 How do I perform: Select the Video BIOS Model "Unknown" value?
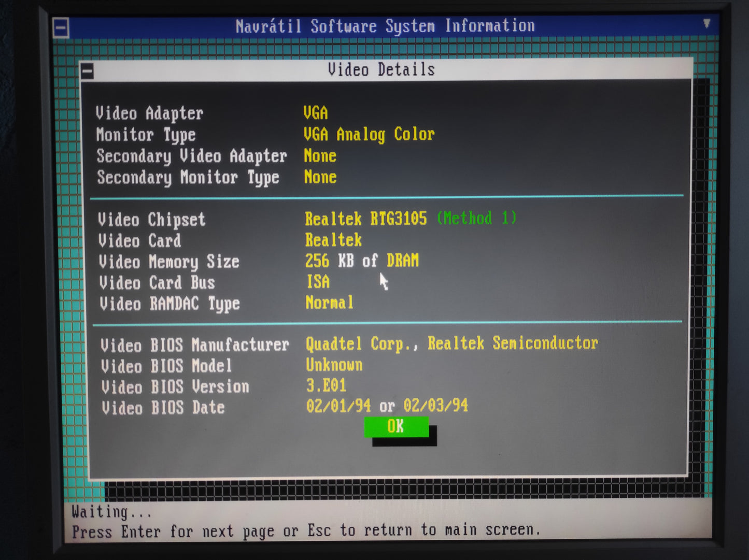tap(334, 365)
